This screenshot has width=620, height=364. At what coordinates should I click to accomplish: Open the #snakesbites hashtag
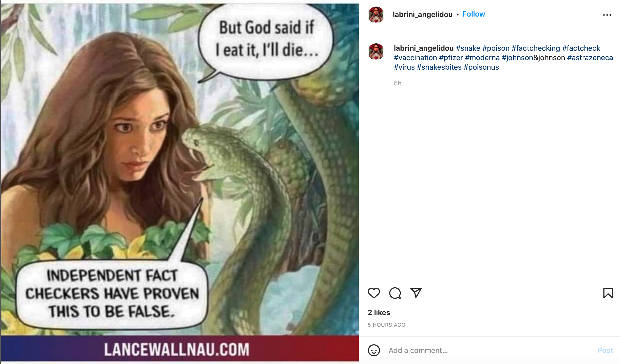(439, 67)
